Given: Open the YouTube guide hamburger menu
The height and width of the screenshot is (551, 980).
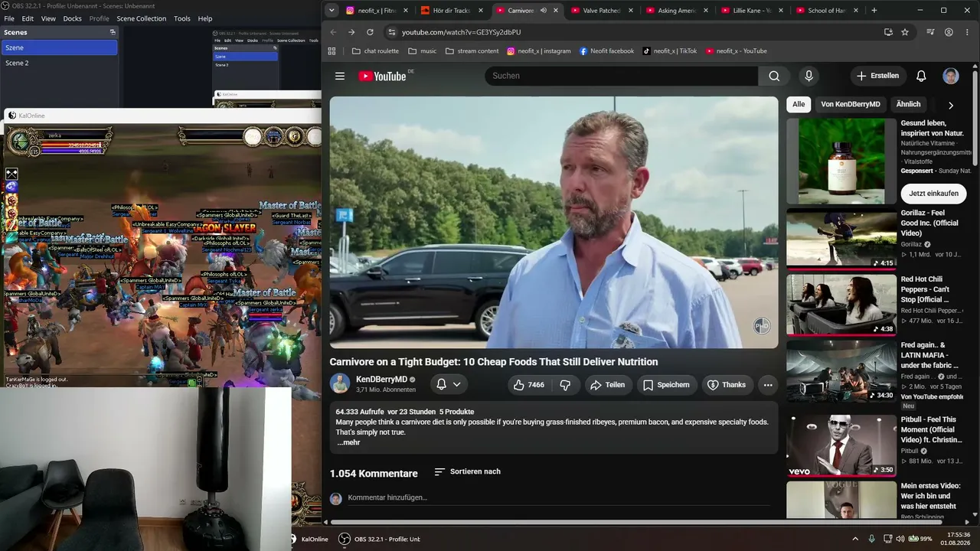Looking at the screenshot, I should pyautogui.click(x=340, y=76).
